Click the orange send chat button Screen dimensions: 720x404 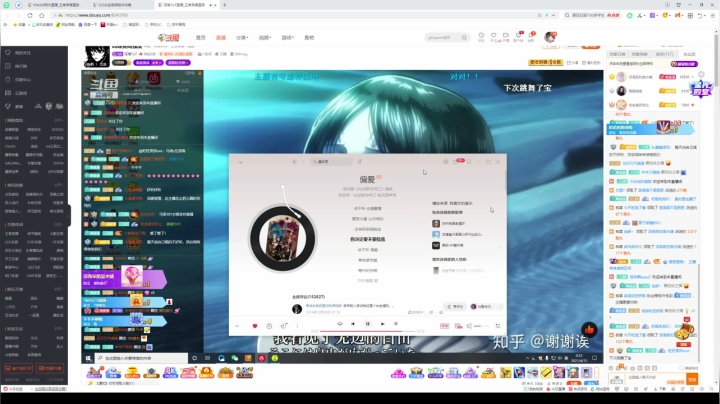tap(692, 379)
